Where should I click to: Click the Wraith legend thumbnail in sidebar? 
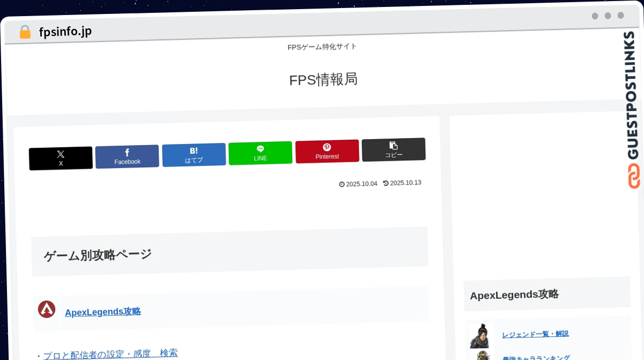480,336
